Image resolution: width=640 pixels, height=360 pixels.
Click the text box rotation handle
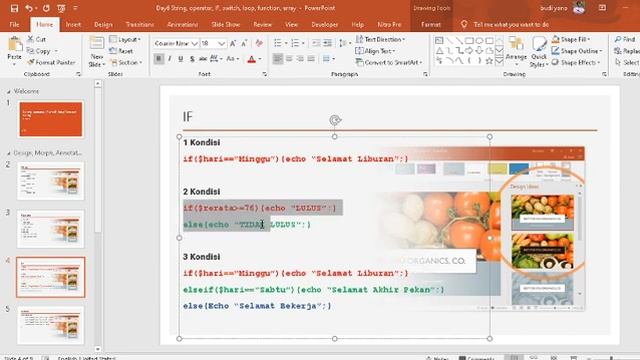pos(335,120)
